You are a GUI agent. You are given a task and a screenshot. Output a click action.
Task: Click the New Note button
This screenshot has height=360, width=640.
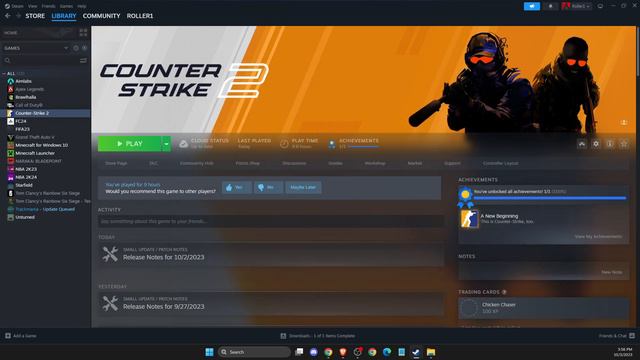pyautogui.click(x=612, y=272)
